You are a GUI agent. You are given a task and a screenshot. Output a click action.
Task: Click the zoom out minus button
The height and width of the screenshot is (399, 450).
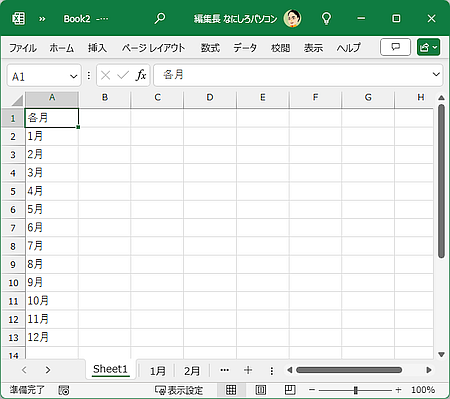[x=312, y=390]
